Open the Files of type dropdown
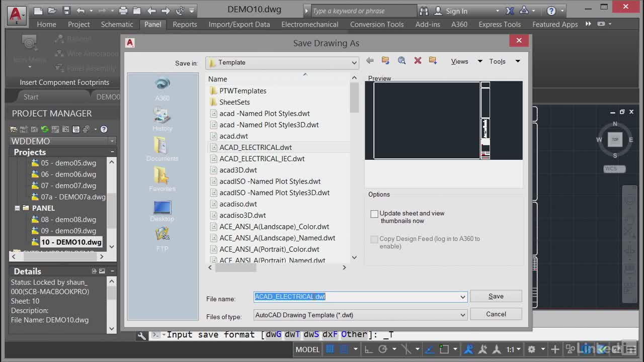The image size is (644, 362). point(462,315)
